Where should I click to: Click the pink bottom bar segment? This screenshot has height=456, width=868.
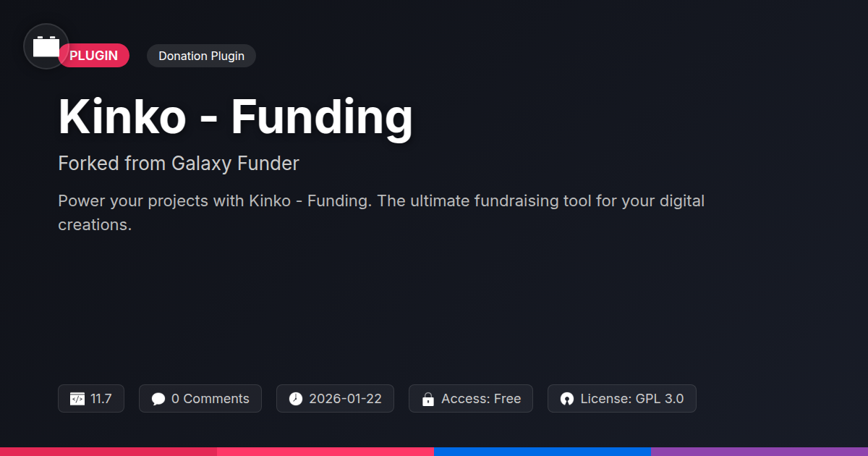(x=325, y=451)
